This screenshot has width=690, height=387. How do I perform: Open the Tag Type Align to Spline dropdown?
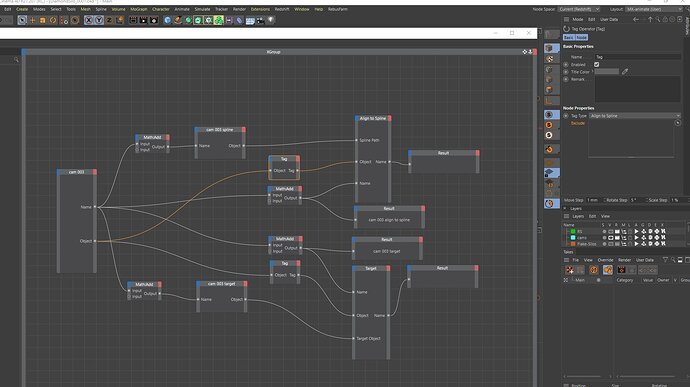635,116
